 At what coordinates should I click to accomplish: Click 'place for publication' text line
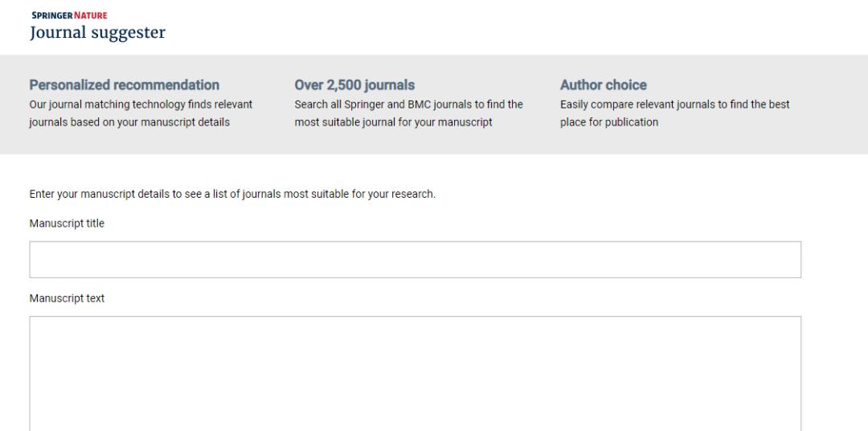click(609, 123)
